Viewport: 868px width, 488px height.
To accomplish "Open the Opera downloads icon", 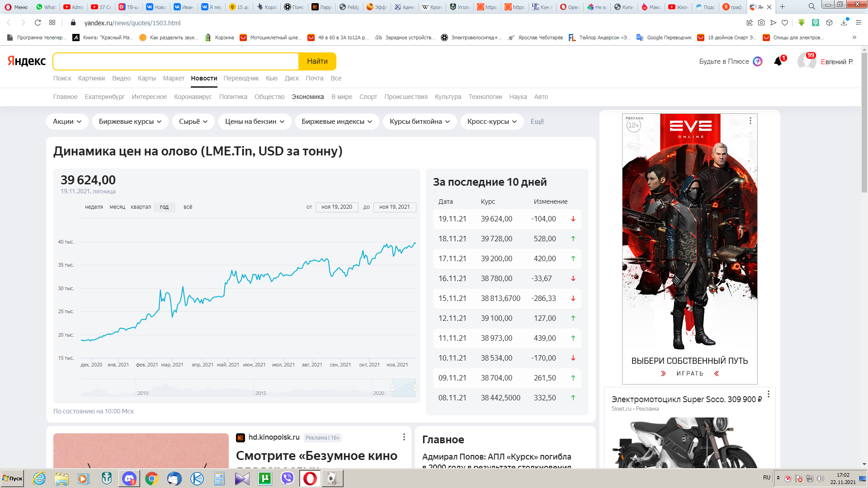I will (844, 23).
